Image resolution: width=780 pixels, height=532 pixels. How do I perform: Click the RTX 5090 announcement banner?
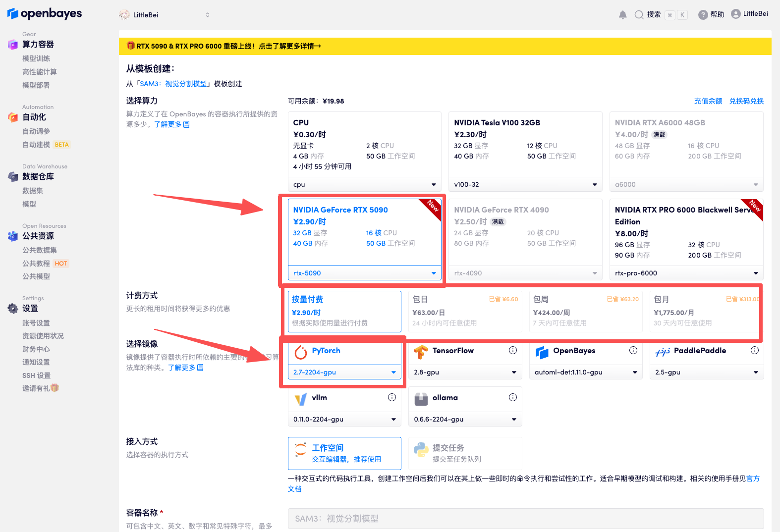pyautogui.click(x=445, y=46)
